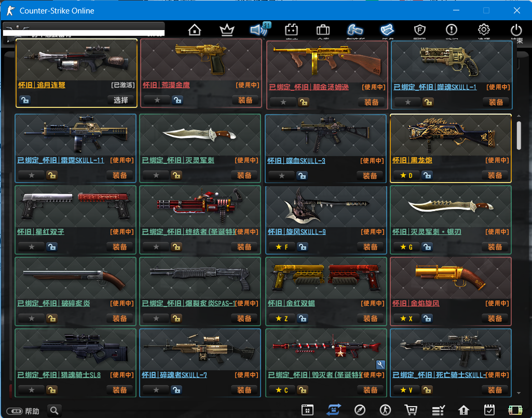The image size is (532, 418).
Task: Click the 装备 button for 喋血SKULL-3
Action: coord(370,176)
